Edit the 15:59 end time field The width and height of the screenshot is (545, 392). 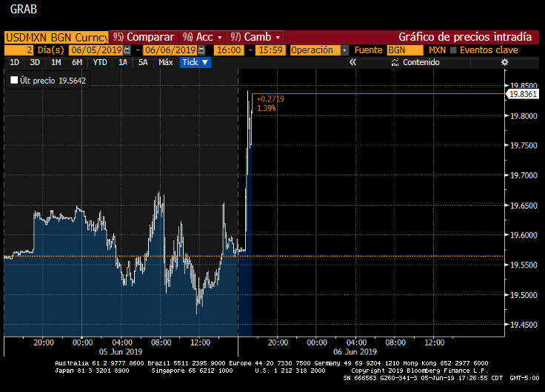(x=270, y=50)
